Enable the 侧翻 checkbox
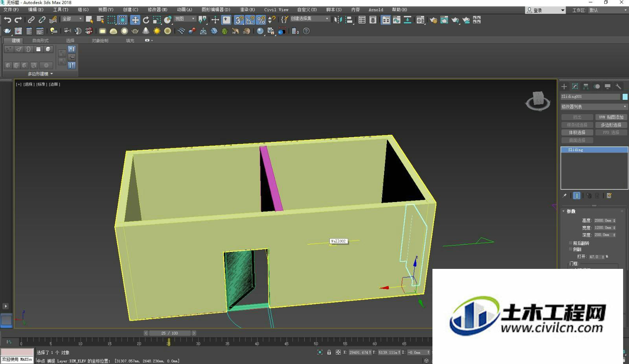This screenshot has width=629, height=364. point(570,249)
